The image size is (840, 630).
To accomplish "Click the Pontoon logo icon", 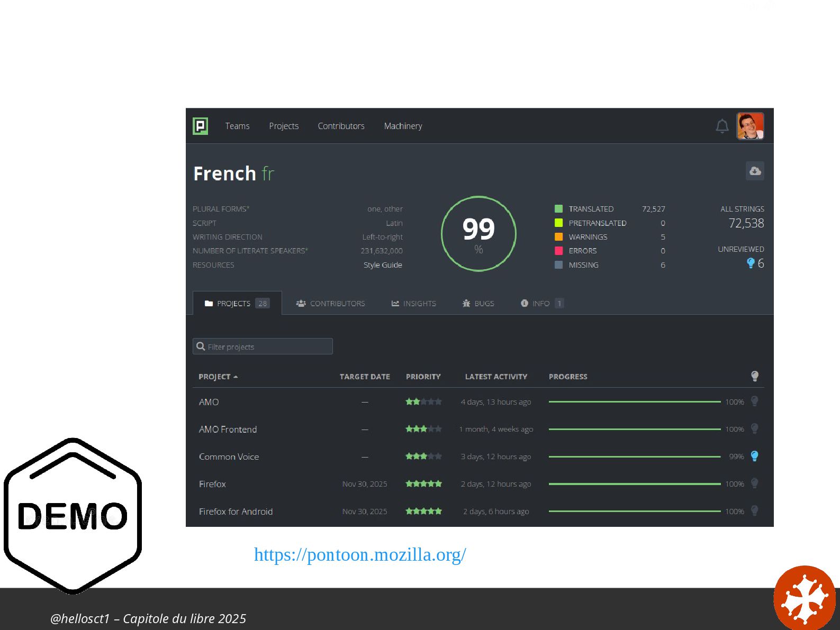I will tap(200, 126).
